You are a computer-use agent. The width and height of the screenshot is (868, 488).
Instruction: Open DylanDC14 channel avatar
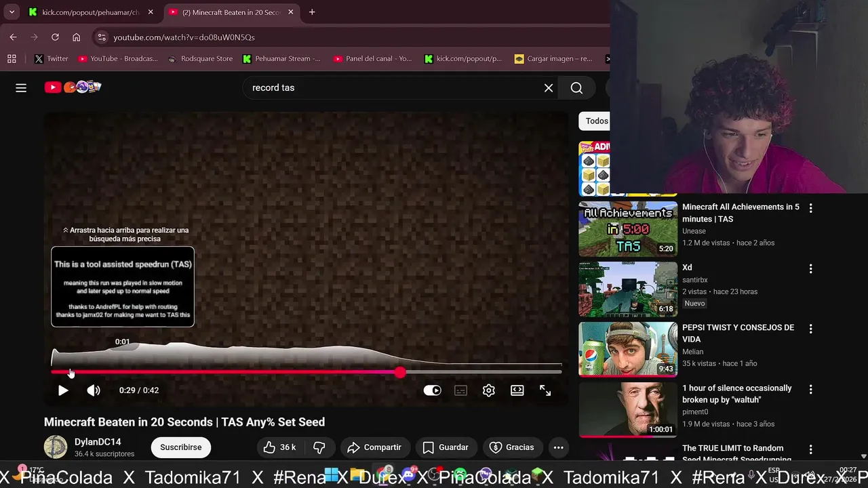coord(56,447)
